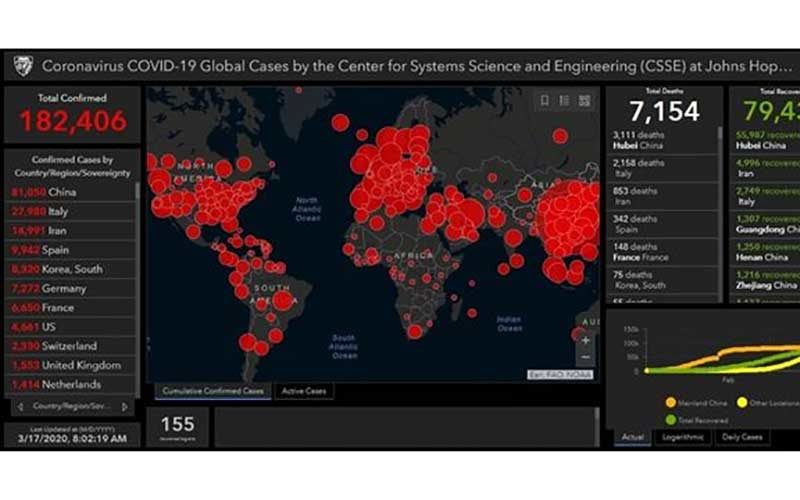Viewport: 800px width, 500px height.
Task: Select Spain in confirmed cases list
Action: tap(71, 250)
